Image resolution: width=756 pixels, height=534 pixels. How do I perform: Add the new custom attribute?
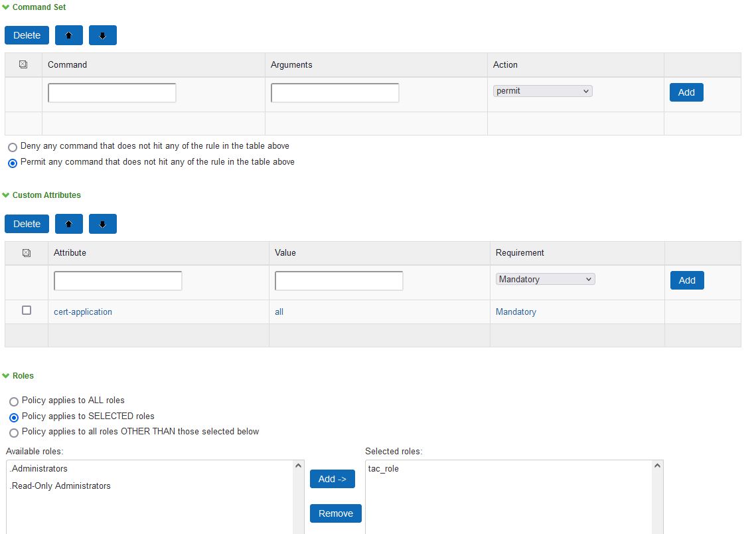tap(687, 280)
